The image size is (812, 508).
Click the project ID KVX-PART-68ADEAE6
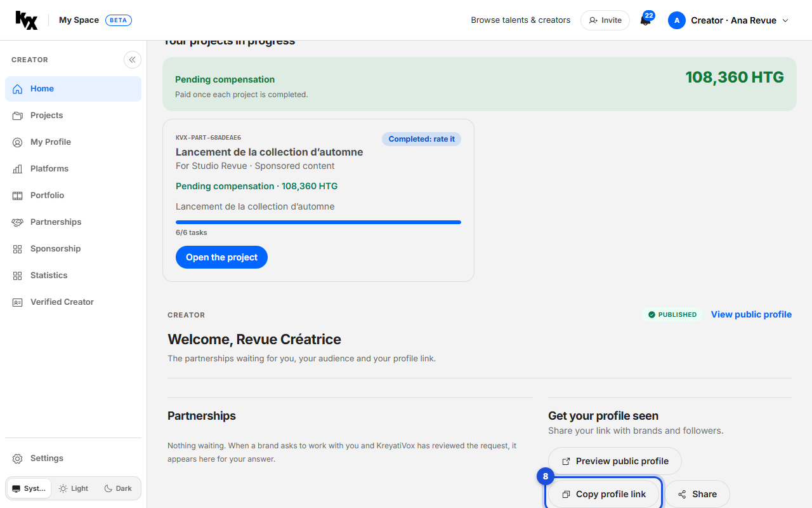click(x=208, y=137)
